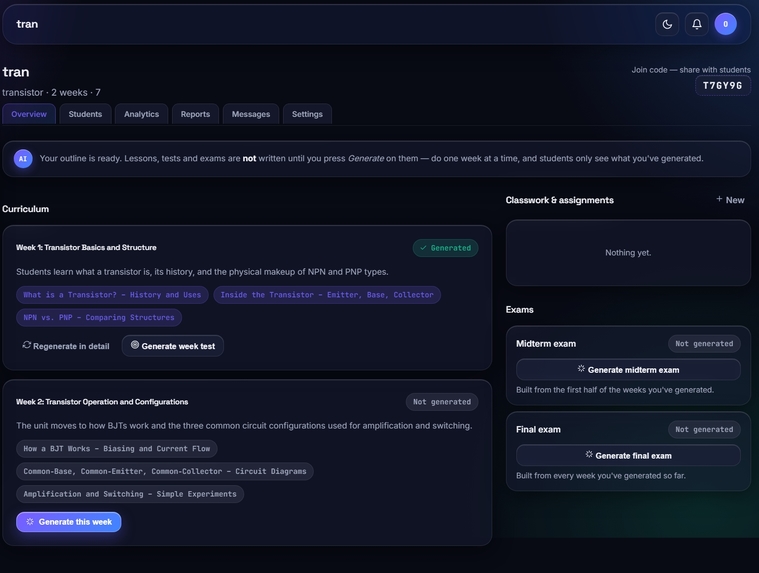Go to the Reports tab
Screen dimensions: 759x573
pyautogui.click(x=196, y=114)
